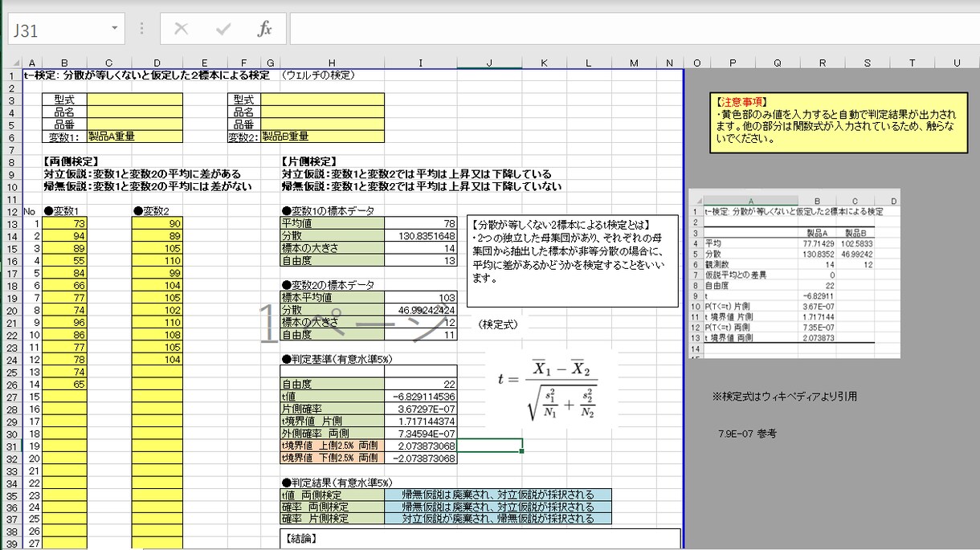
Task: Click the variance cell 130.8351648
Action: click(x=421, y=236)
